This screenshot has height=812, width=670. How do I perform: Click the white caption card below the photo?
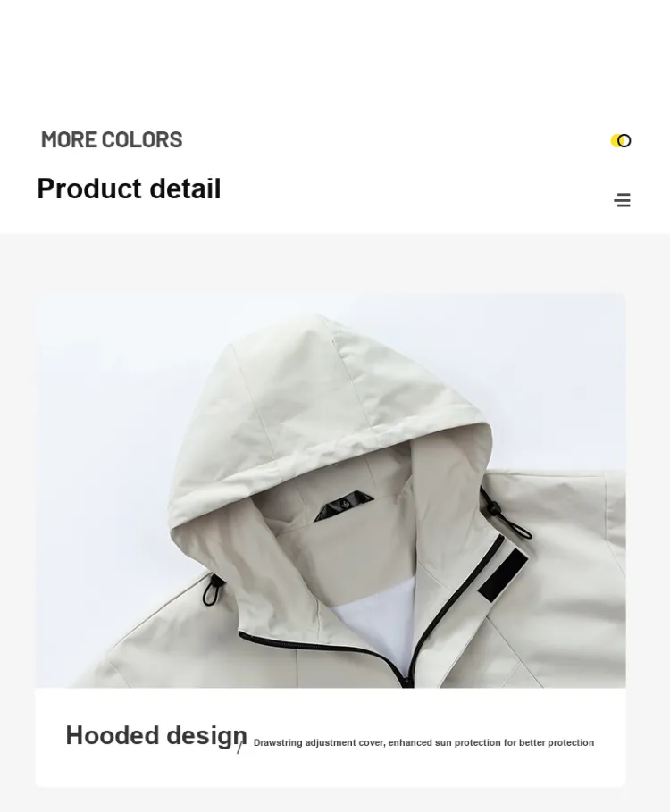pyautogui.click(x=331, y=738)
